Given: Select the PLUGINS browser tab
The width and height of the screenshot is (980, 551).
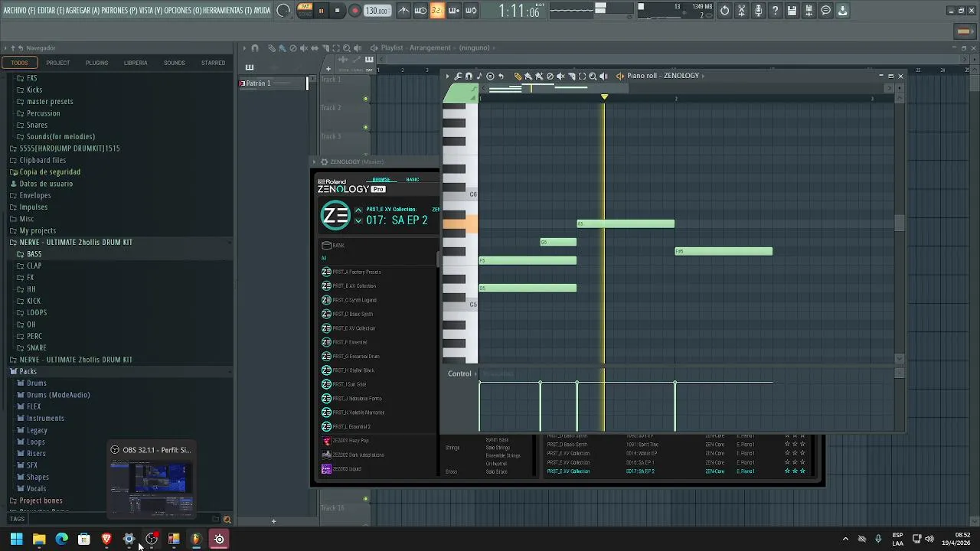Looking at the screenshot, I should (96, 63).
